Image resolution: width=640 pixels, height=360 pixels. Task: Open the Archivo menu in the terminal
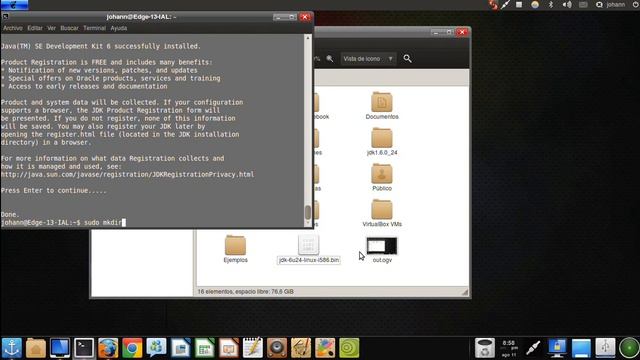click(13, 28)
